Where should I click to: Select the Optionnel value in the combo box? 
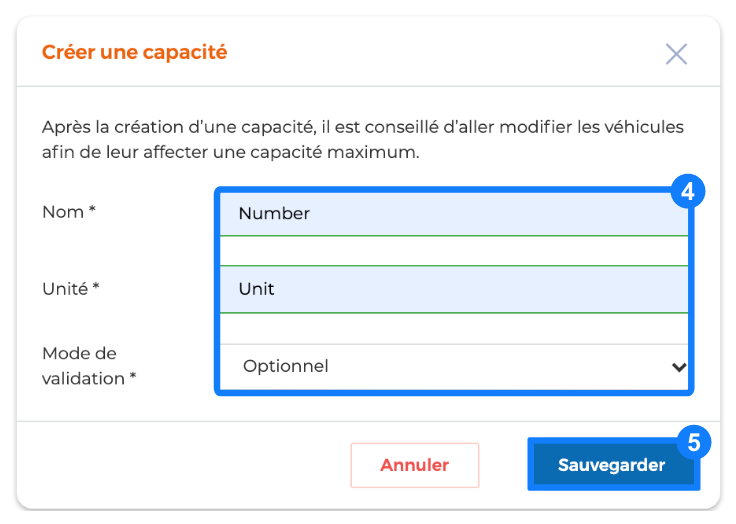(x=285, y=366)
